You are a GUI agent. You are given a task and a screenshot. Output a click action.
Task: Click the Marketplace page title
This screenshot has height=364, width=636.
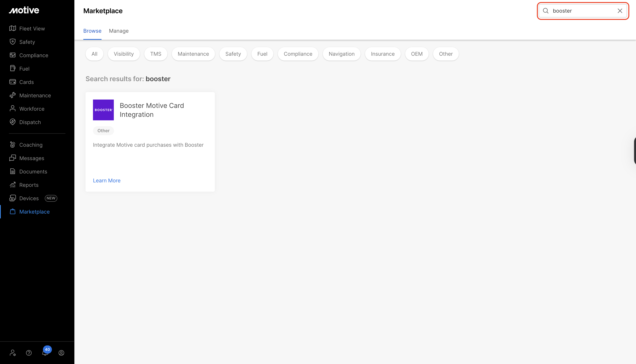[103, 11]
